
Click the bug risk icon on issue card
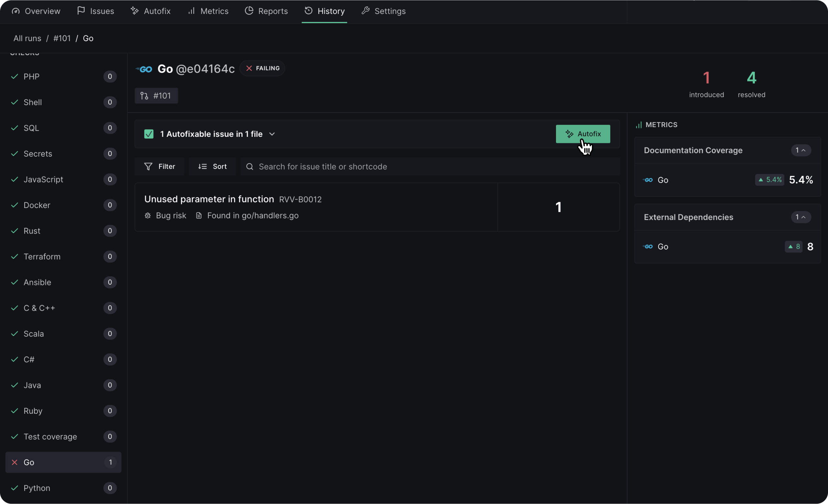[147, 216]
